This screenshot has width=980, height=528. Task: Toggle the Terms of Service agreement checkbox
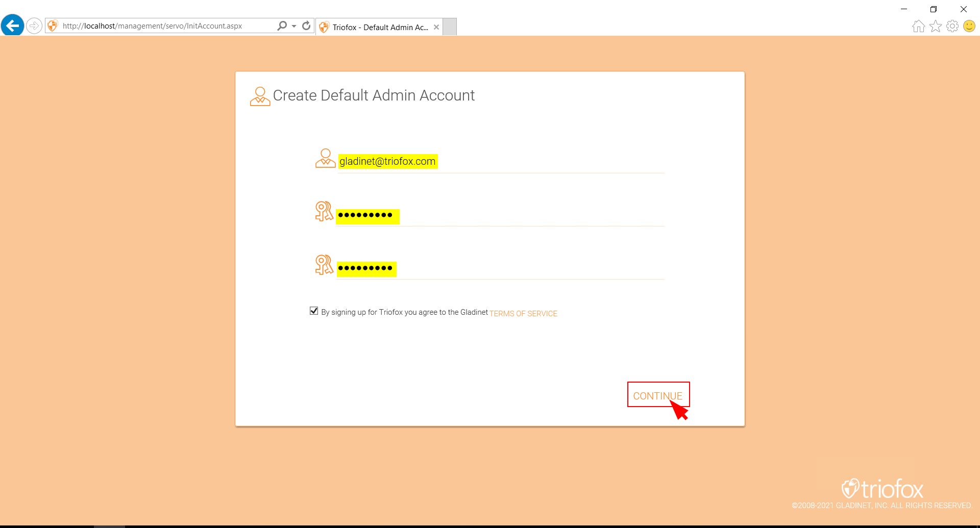[314, 311]
